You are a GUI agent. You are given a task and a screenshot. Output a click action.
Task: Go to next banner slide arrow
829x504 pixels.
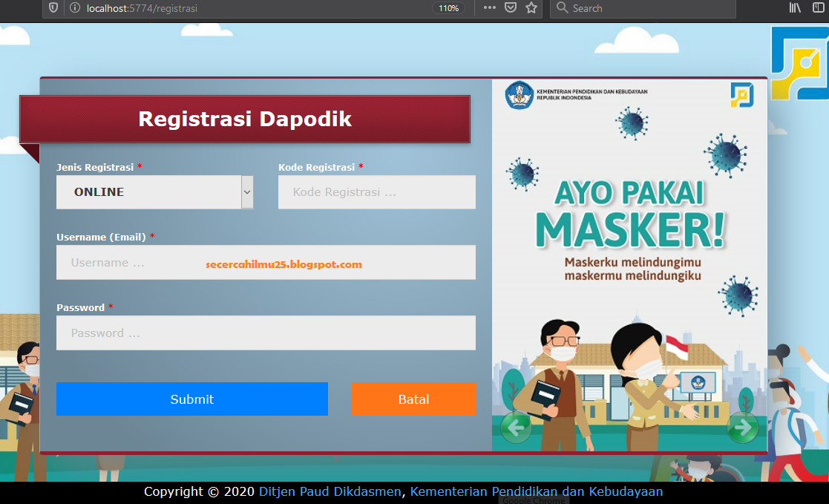tap(743, 428)
